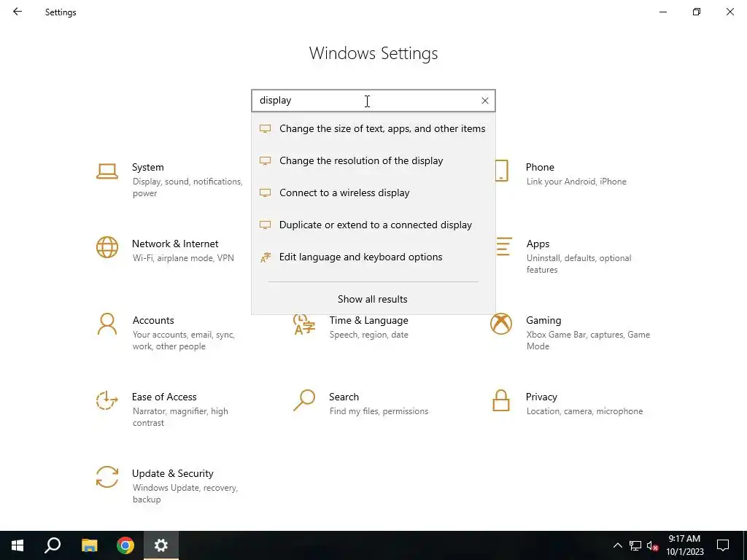
Task: Launch Google Chrome from taskbar
Action: tap(125, 545)
